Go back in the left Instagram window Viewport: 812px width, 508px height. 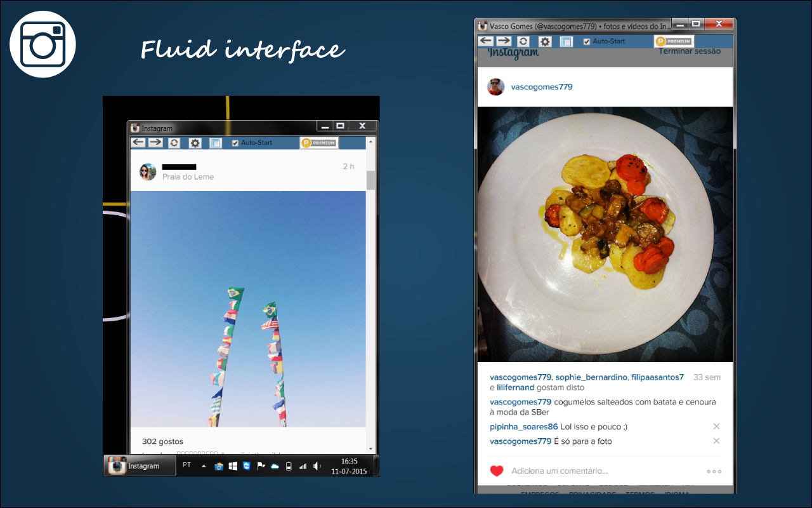pyautogui.click(x=138, y=143)
